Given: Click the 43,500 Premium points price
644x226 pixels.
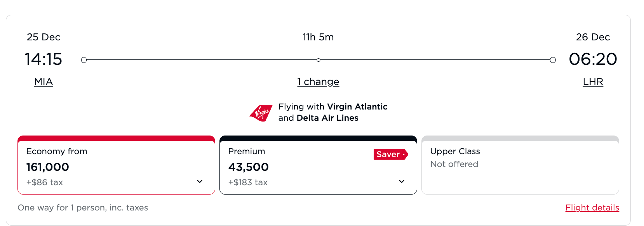Looking at the screenshot, I should click(249, 167).
